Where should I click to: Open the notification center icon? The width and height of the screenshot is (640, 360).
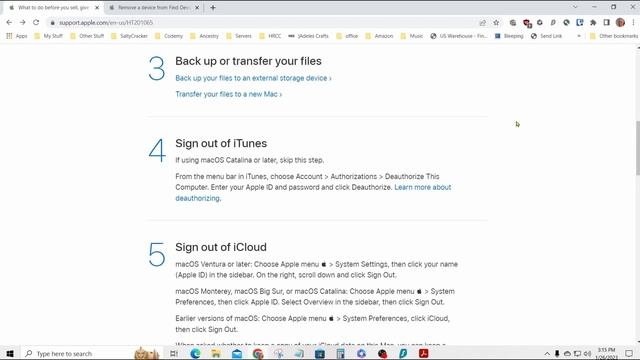(629, 354)
